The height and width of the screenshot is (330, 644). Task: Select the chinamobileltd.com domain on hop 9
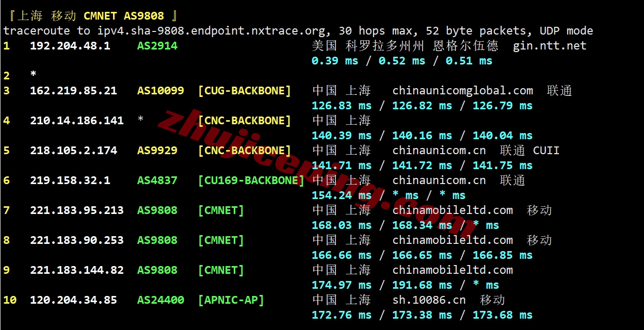coord(453,270)
